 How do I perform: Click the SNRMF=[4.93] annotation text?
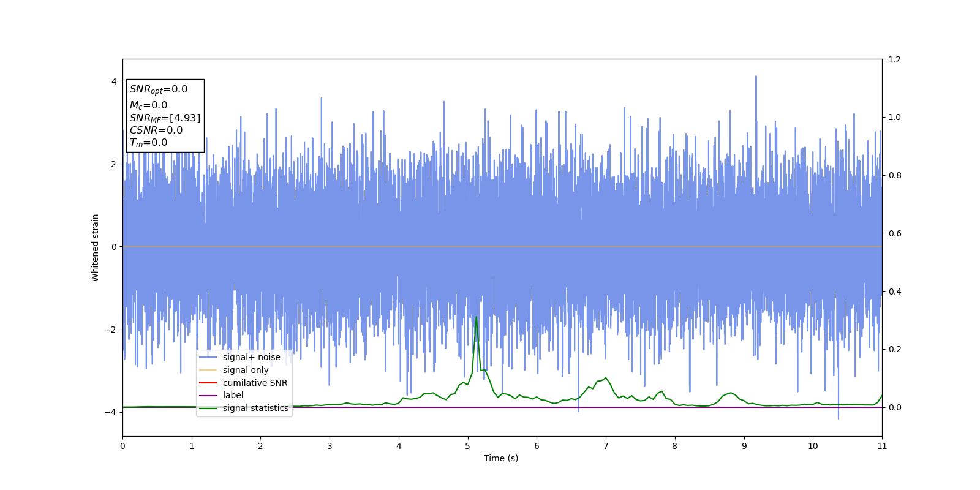[165, 118]
